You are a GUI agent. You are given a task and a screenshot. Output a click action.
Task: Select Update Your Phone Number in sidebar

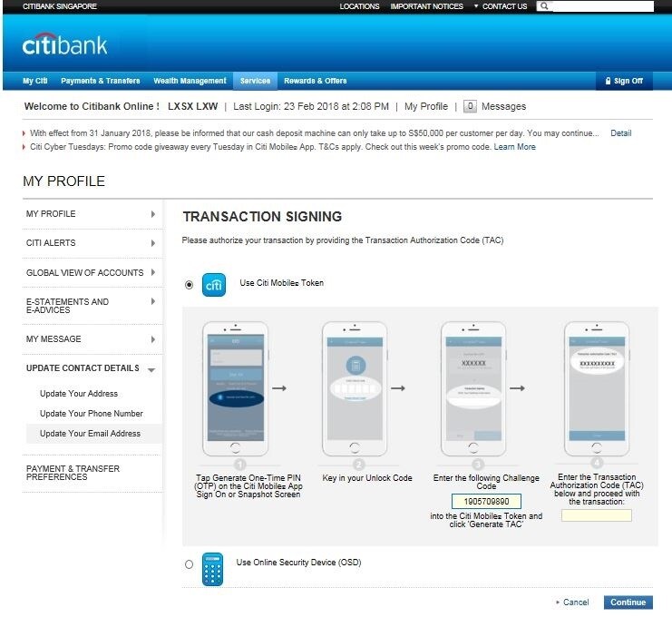92,414
